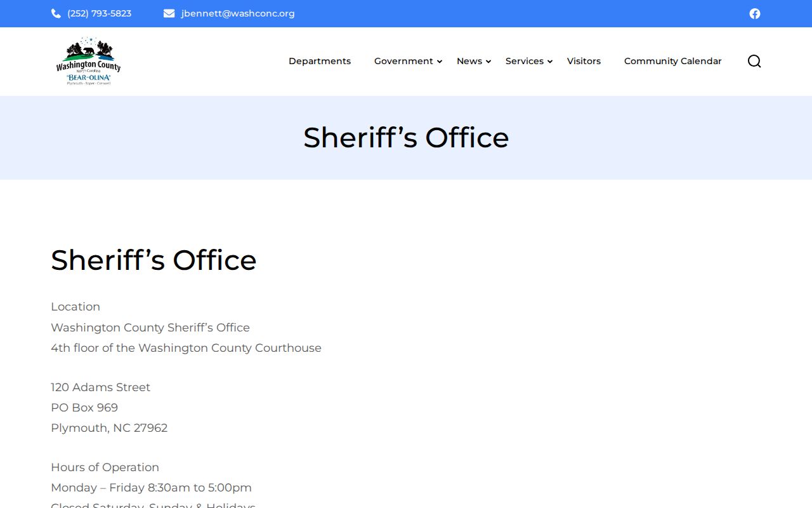Go home via Washington County logo
This screenshot has height=508, width=812.
88,61
